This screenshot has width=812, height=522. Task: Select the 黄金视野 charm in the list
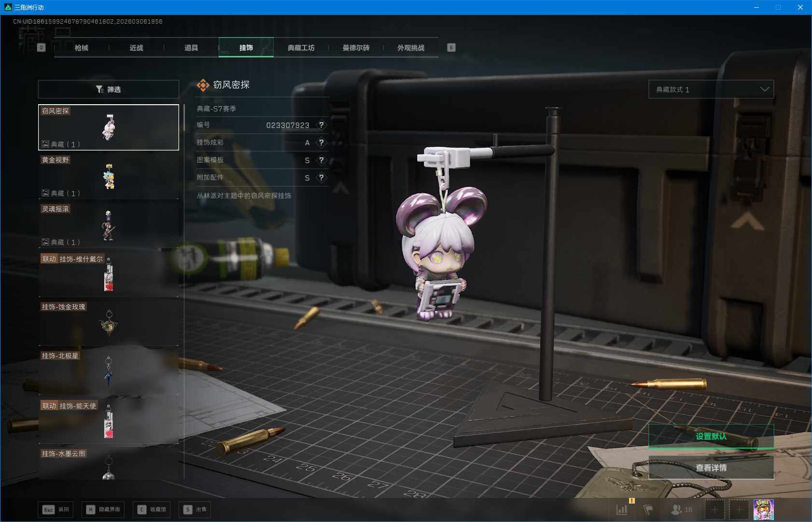point(109,177)
